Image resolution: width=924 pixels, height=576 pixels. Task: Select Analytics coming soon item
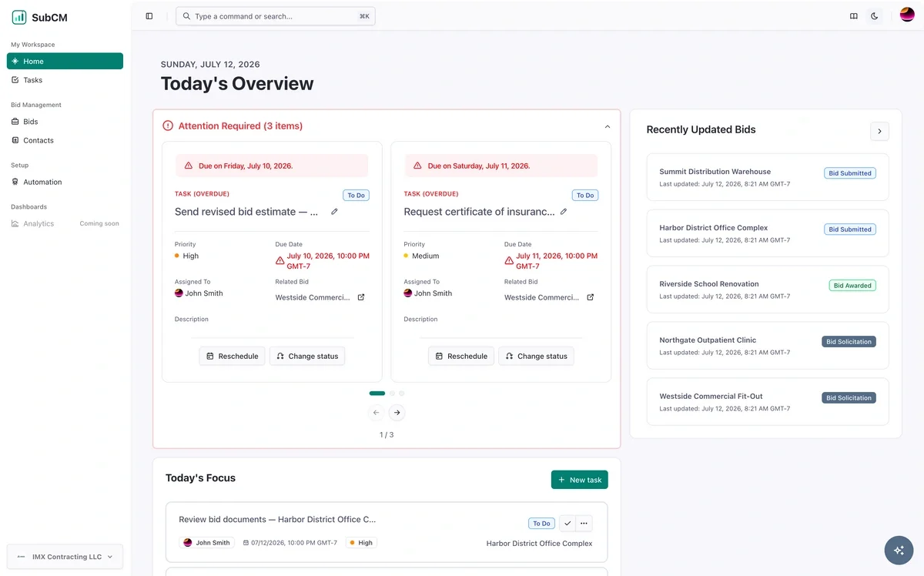click(65, 223)
